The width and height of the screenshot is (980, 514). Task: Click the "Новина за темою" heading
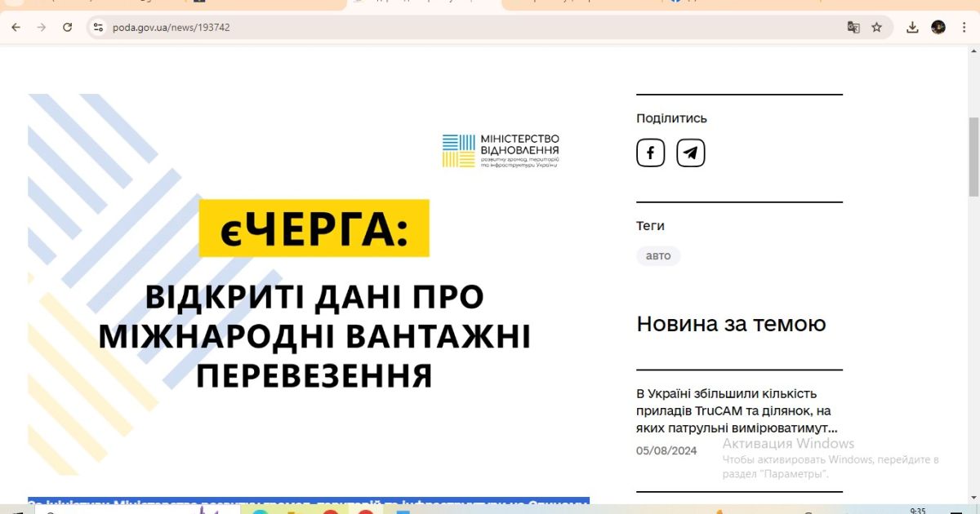[x=731, y=324]
